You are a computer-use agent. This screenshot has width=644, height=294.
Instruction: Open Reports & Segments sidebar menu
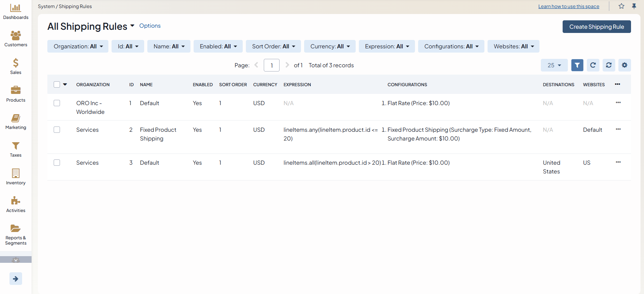tap(16, 235)
